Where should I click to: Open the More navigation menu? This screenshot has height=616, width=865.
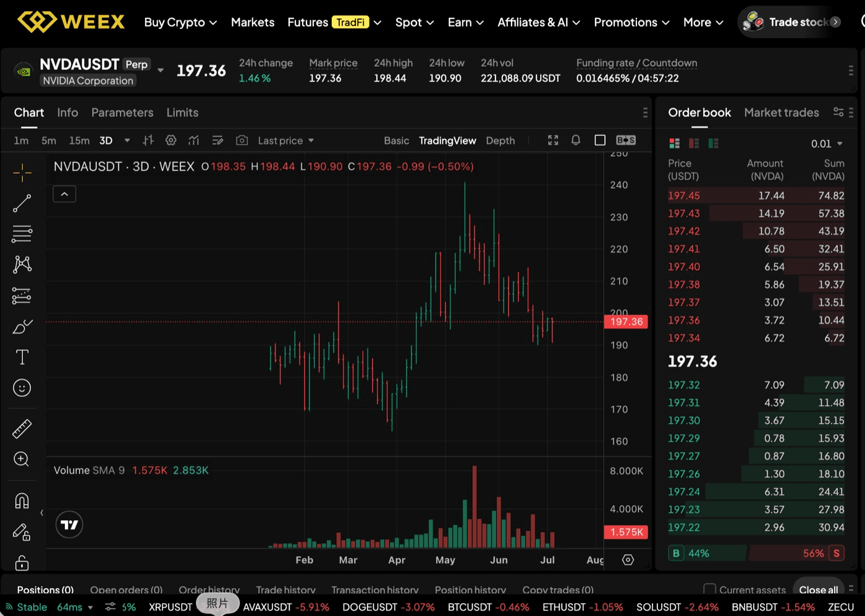(703, 22)
